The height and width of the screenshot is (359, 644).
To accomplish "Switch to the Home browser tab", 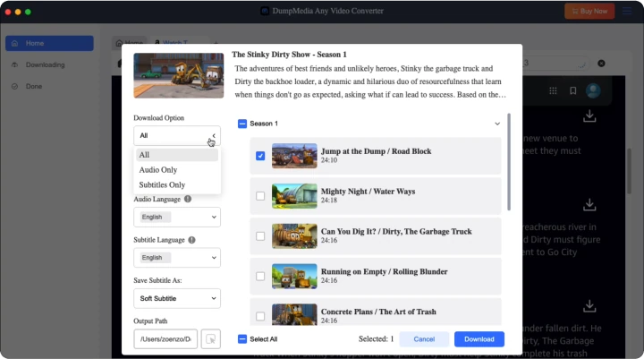I will click(130, 42).
